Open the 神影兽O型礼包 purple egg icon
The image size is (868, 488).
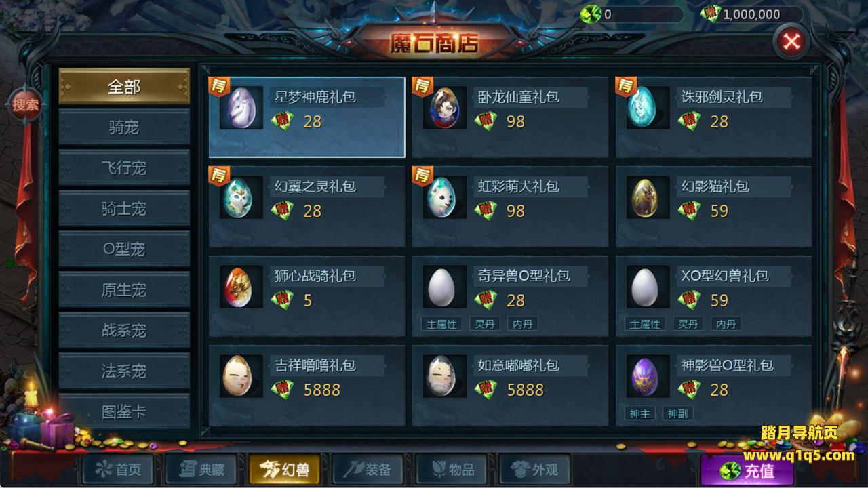tap(648, 376)
